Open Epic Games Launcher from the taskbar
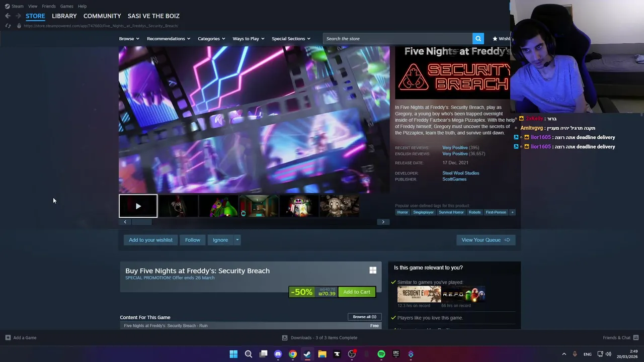Image resolution: width=644 pixels, height=362 pixels. pyautogui.click(x=396, y=354)
